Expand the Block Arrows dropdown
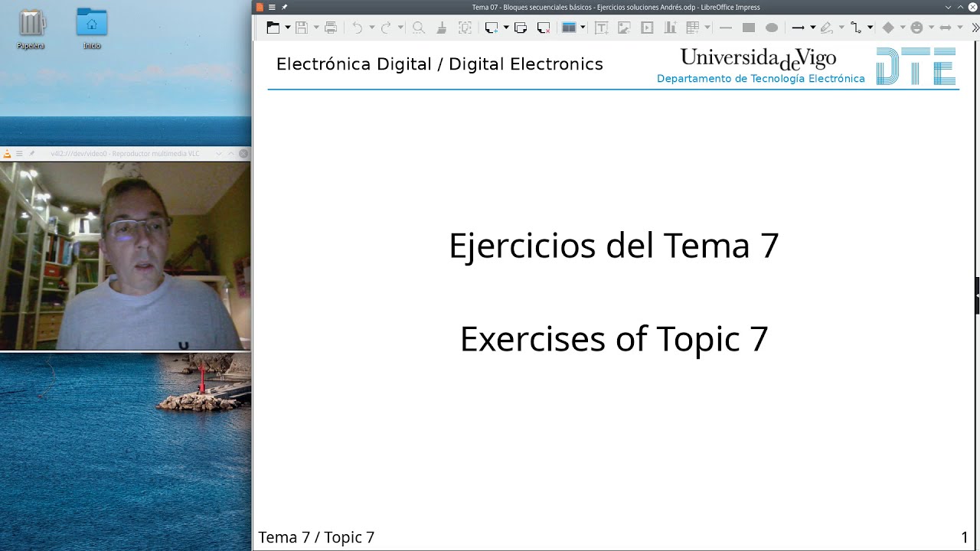980x551 pixels. (960, 28)
